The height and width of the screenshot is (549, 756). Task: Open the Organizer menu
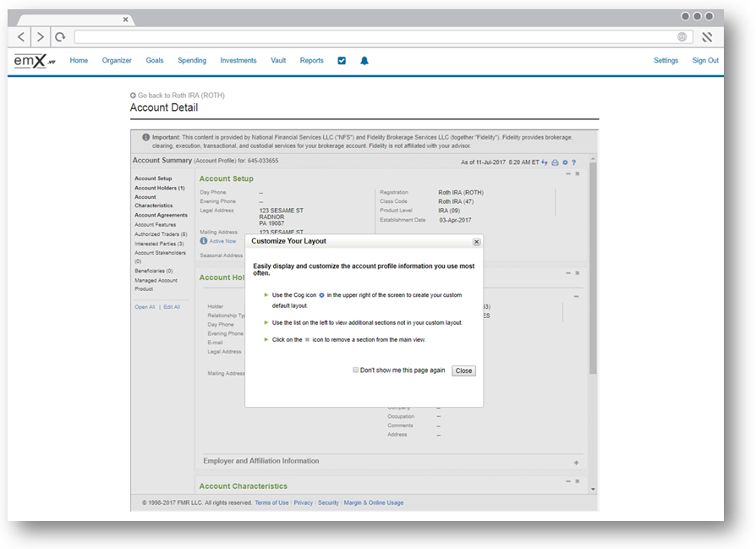(x=117, y=60)
